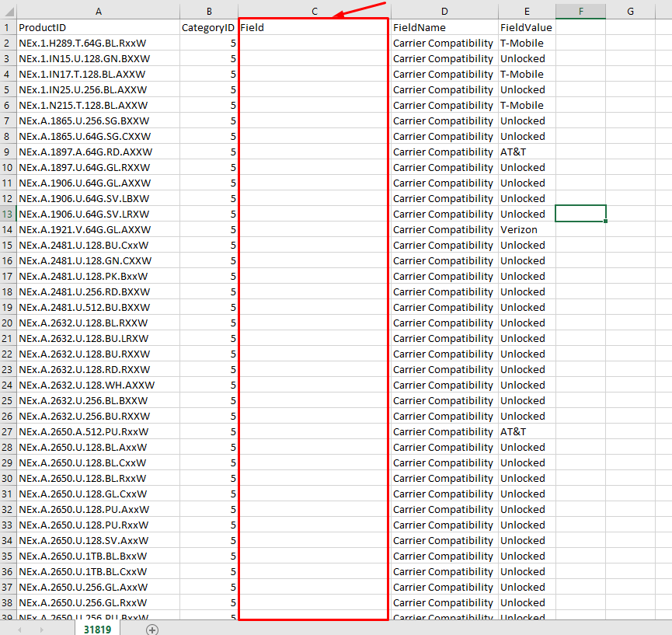
Task: Click cell with NEx.A.1921.V.64G.GL.AXXW
Action: tap(98, 229)
